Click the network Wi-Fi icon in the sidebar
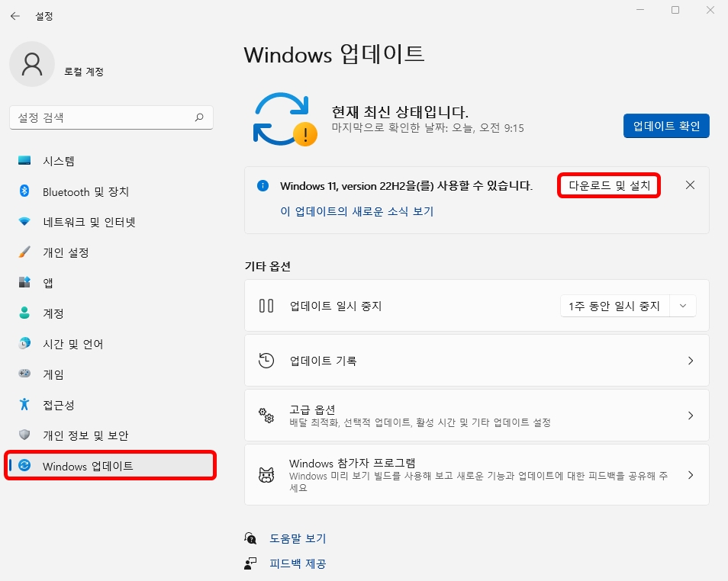 (x=24, y=221)
